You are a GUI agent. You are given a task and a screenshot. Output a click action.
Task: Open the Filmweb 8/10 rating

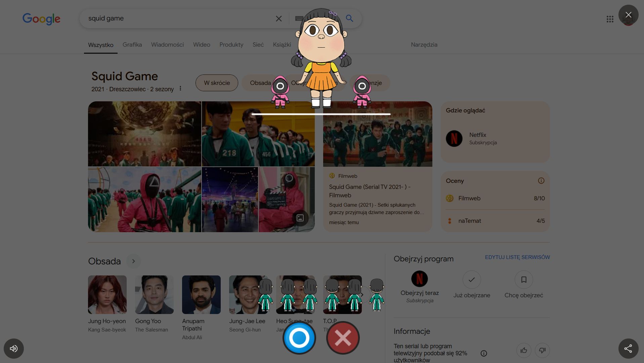coord(495,198)
